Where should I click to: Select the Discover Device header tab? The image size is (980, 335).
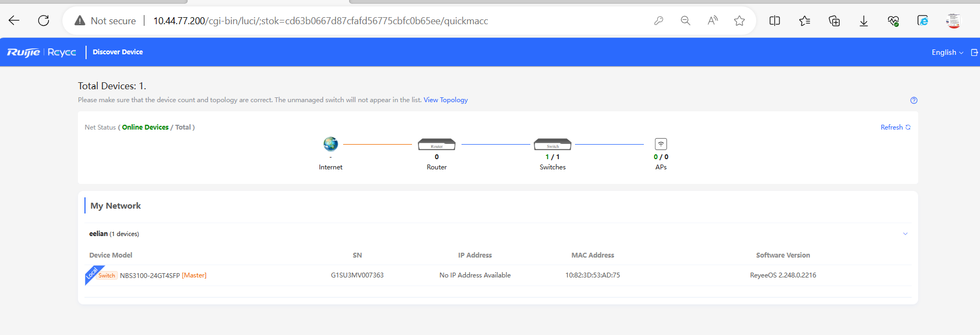pos(118,52)
